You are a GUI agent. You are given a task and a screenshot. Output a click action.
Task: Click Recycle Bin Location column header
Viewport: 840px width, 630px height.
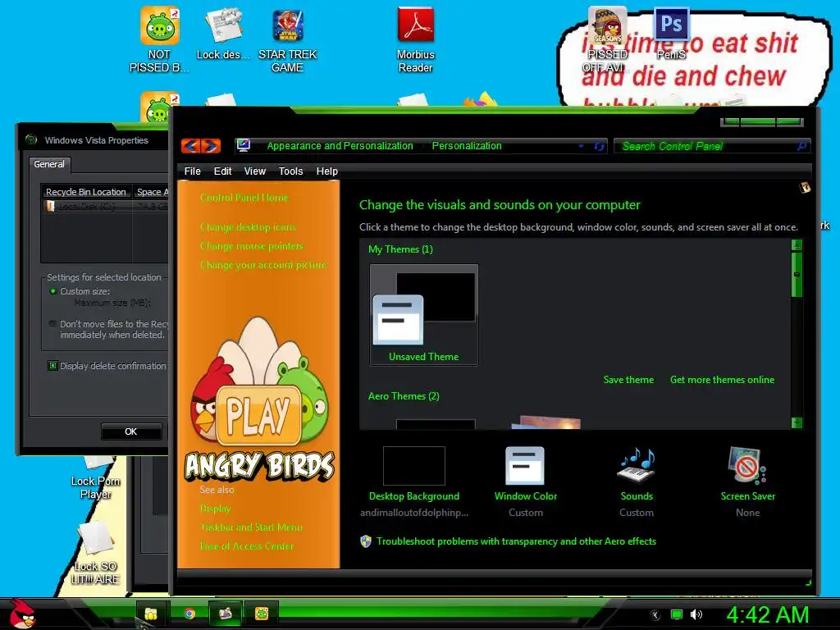coord(87,192)
